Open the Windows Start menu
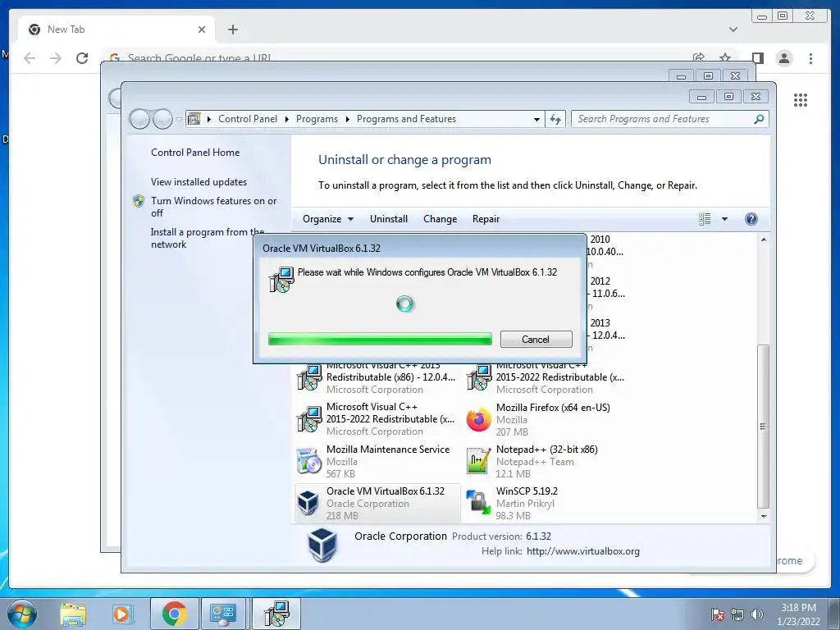This screenshot has width=840, height=630. (22, 614)
